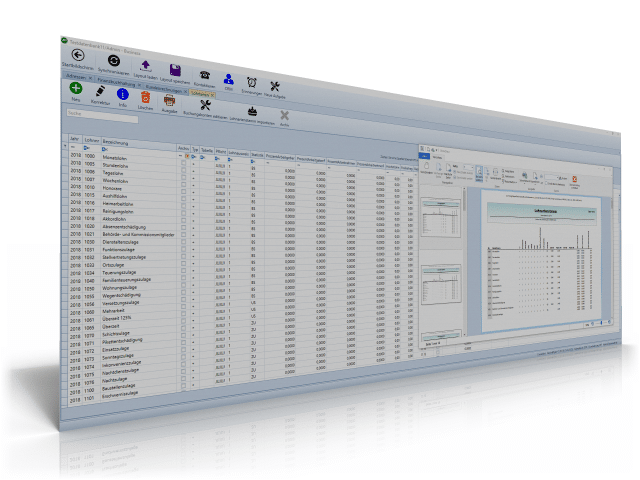Screen dimensions: 640x480
Task: Click the app logo in title bar
Action: [x=64, y=40]
